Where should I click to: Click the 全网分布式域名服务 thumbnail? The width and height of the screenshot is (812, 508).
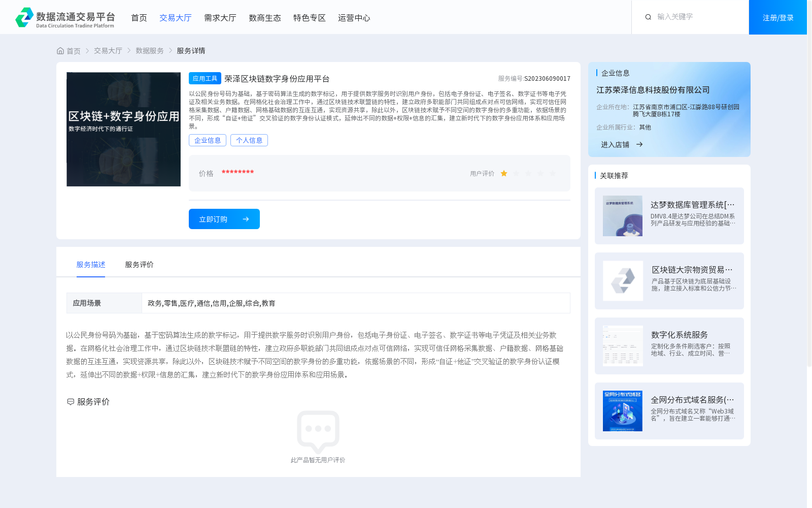(x=623, y=411)
